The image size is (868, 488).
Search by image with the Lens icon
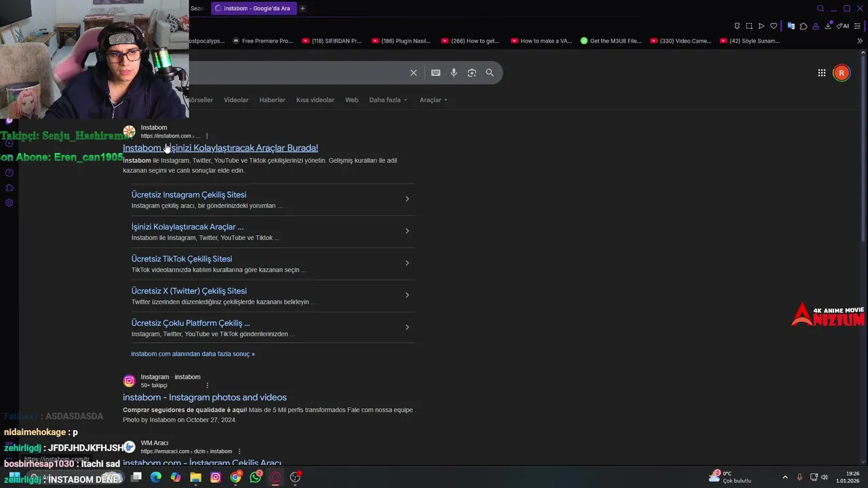click(x=472, y=73)
